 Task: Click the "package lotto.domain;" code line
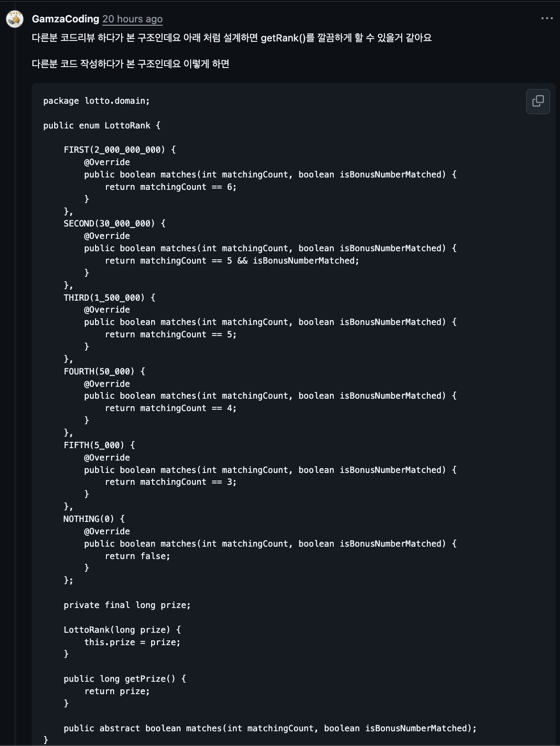tap(97, 101)
